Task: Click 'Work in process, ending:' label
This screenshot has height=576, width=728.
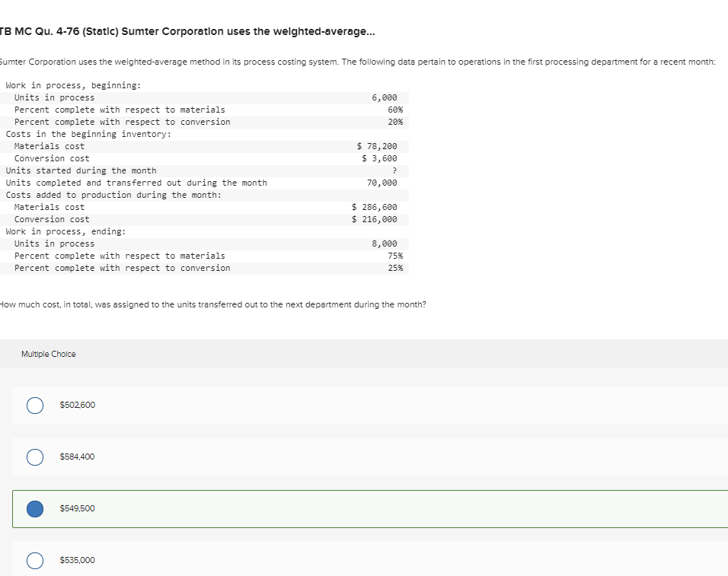Action: pos(65,231)
